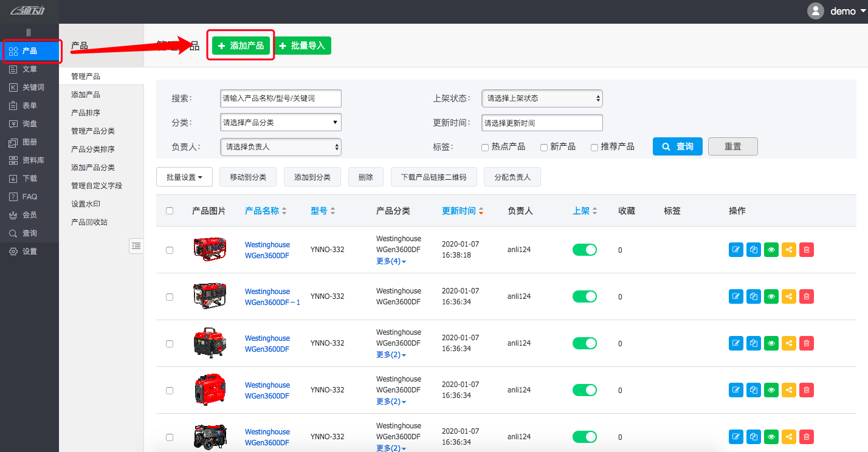Select the 文章 (Articles) icon in sidebar
868x452 pixels.
30,69
